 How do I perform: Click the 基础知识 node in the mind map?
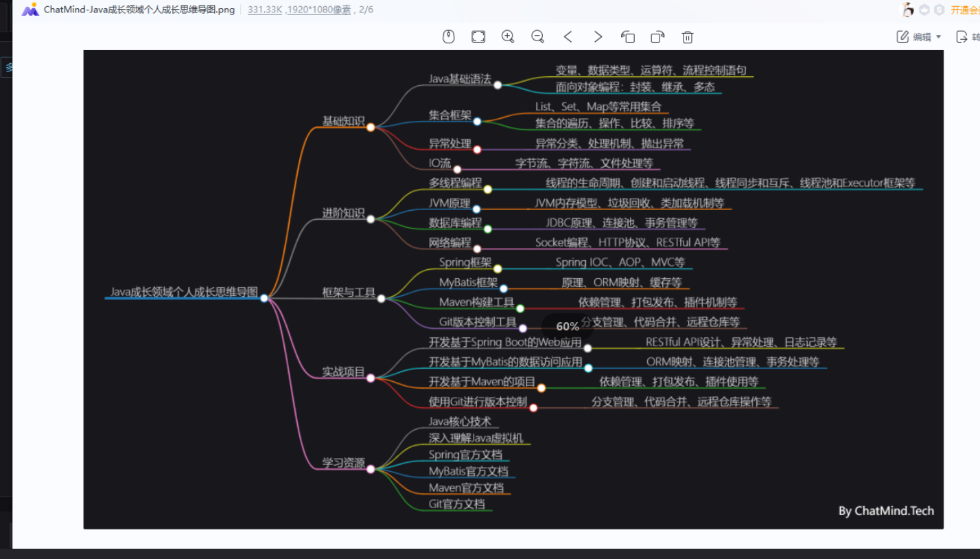tap(344, 121)
